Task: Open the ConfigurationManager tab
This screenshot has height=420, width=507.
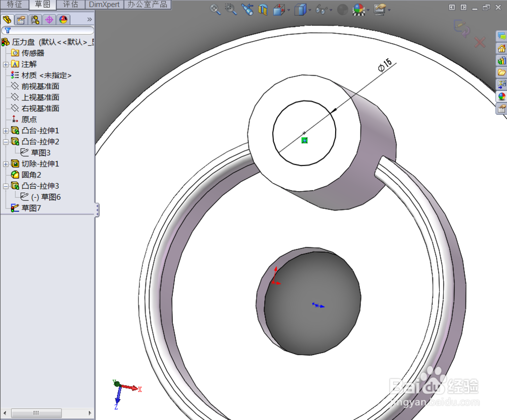Action: click(x=35, y=20)
